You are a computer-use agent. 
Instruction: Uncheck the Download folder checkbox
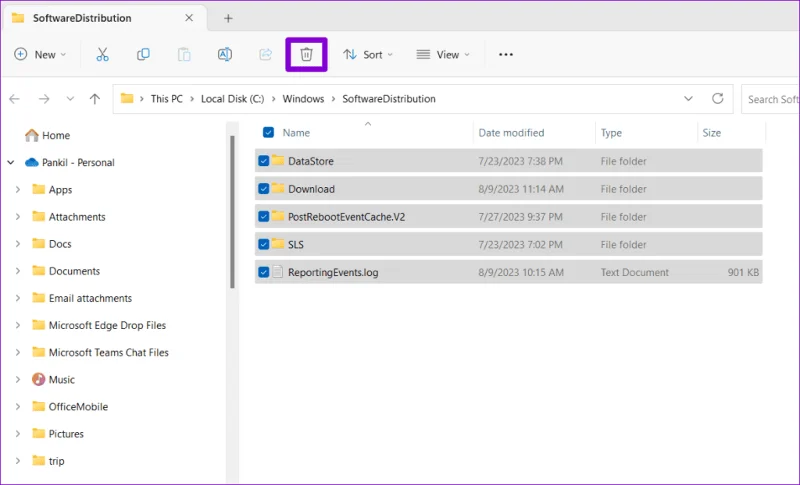[x=264, y=189]
